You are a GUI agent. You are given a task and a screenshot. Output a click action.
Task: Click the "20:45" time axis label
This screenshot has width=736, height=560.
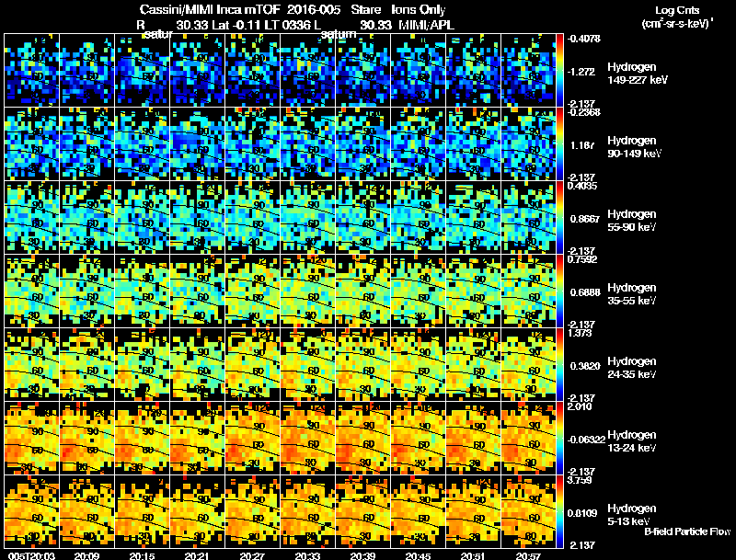(x=419, y=555)
